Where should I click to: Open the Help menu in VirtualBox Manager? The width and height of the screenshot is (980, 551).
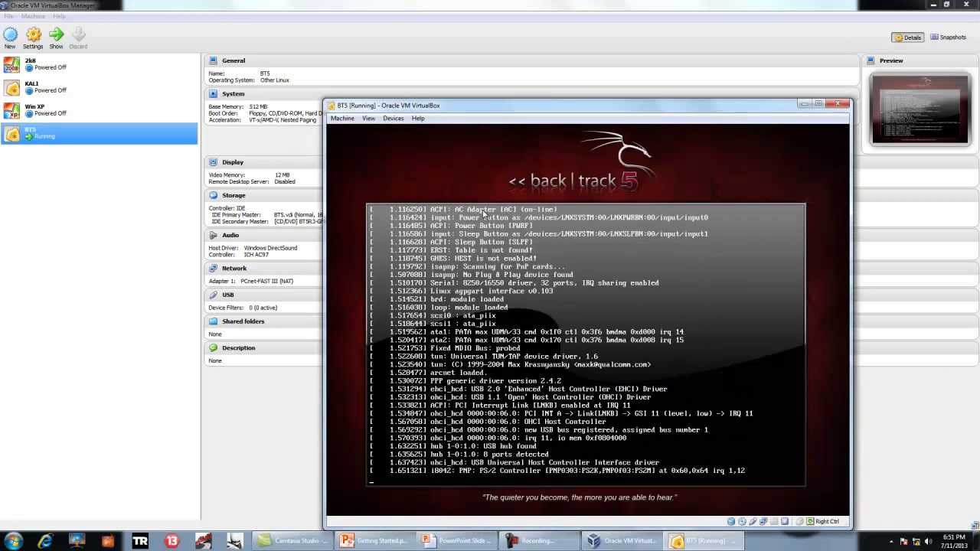coord(59,16)
